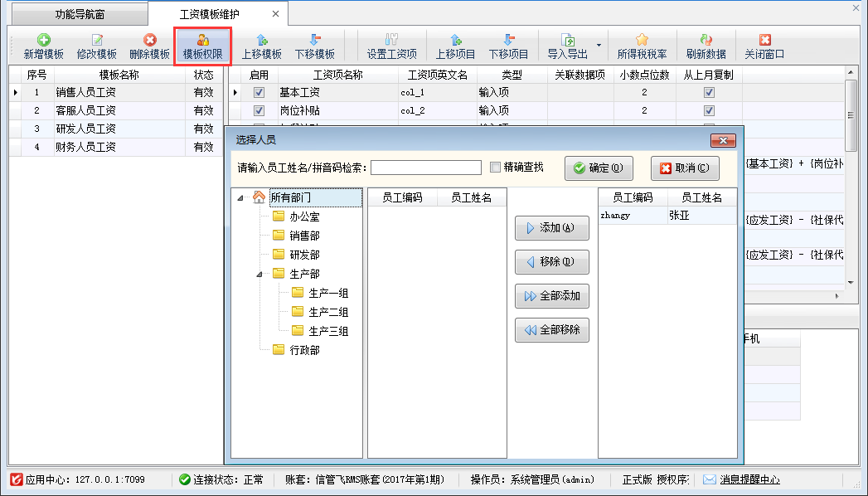868x496 pixels.
Task: Click 关闭窗口 close window toolbar icon
Action: pyautogui.click(x=764, y=40)
